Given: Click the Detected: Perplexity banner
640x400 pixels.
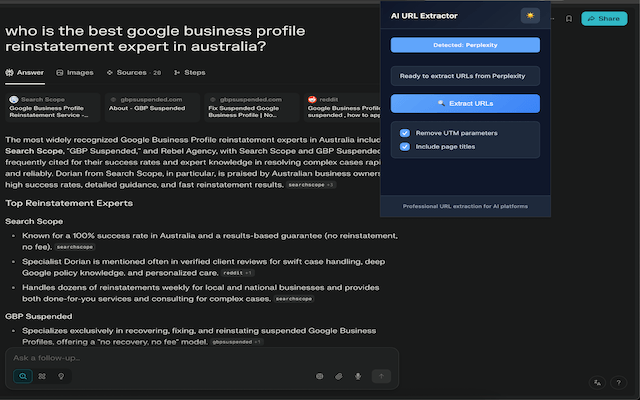Looking at the screenshot, I should [465, 45].
